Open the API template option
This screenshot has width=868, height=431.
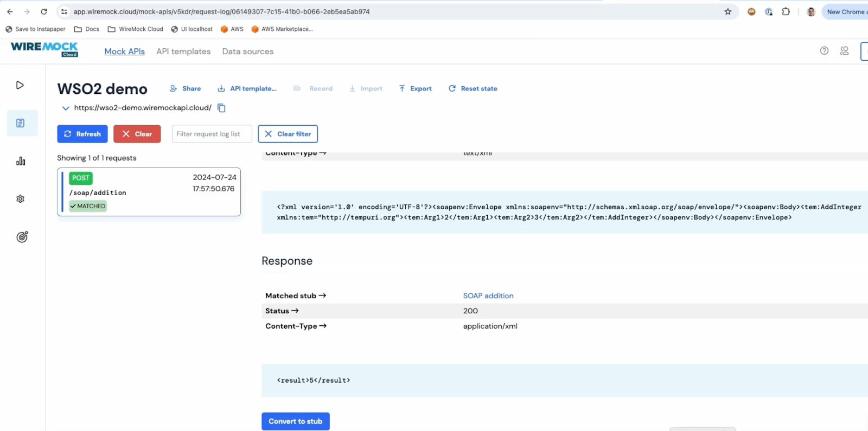click(x=247, y=88)
